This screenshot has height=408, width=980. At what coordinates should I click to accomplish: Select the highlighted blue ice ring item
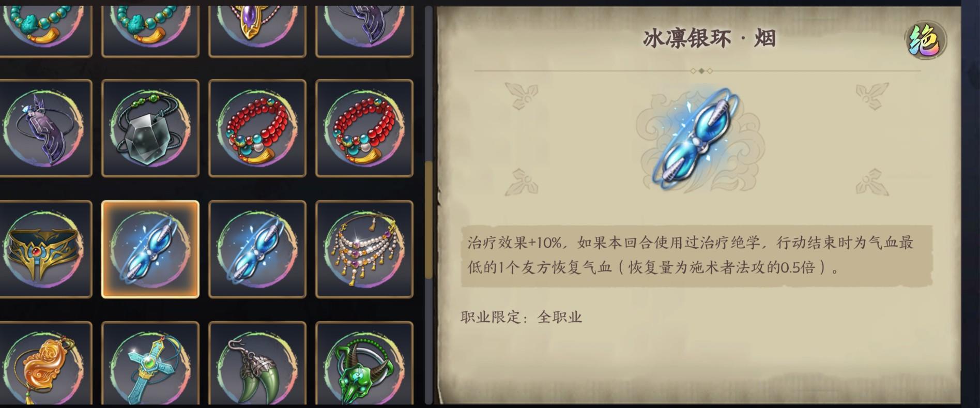(150, 249)
